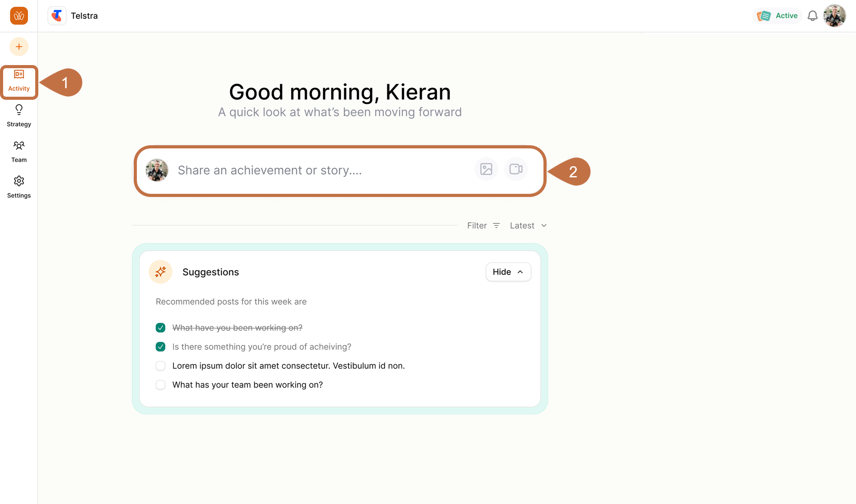Open the Team section in sidebar
Screen dimensions: 856x504
click(x=19, y=152)
